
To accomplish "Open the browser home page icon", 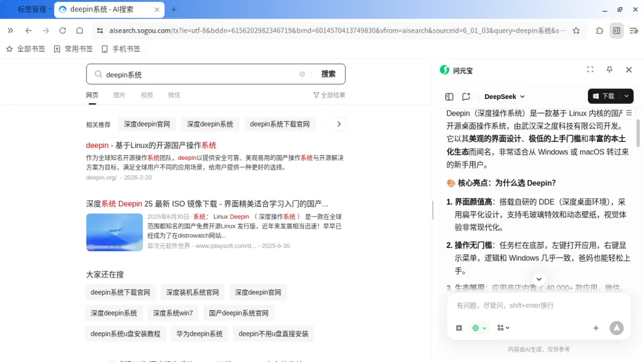I will tap(80, 30).
